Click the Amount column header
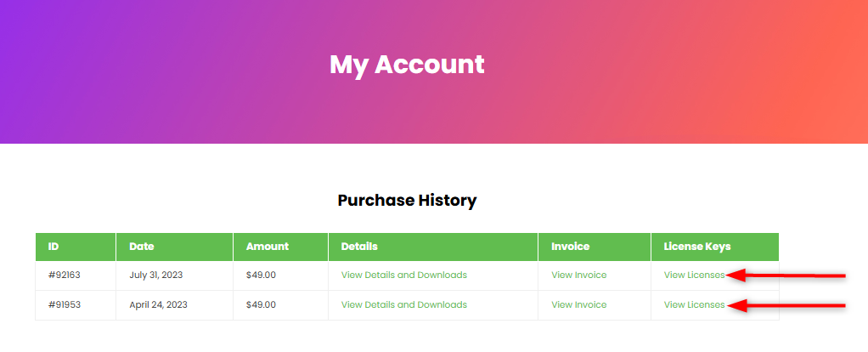 (267, 247)
